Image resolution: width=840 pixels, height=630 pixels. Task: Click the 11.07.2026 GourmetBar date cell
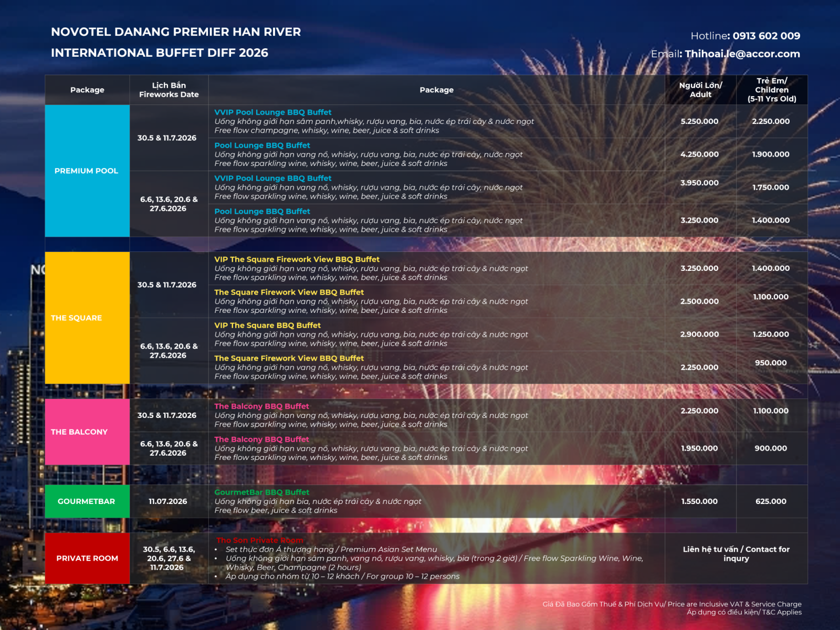click(x=168, y=501)
